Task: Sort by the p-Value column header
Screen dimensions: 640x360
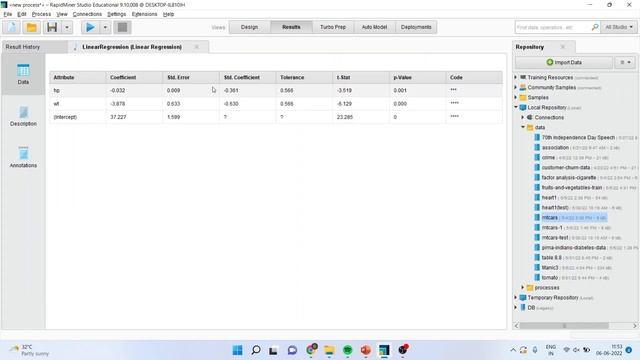Action: click(418, 77)
